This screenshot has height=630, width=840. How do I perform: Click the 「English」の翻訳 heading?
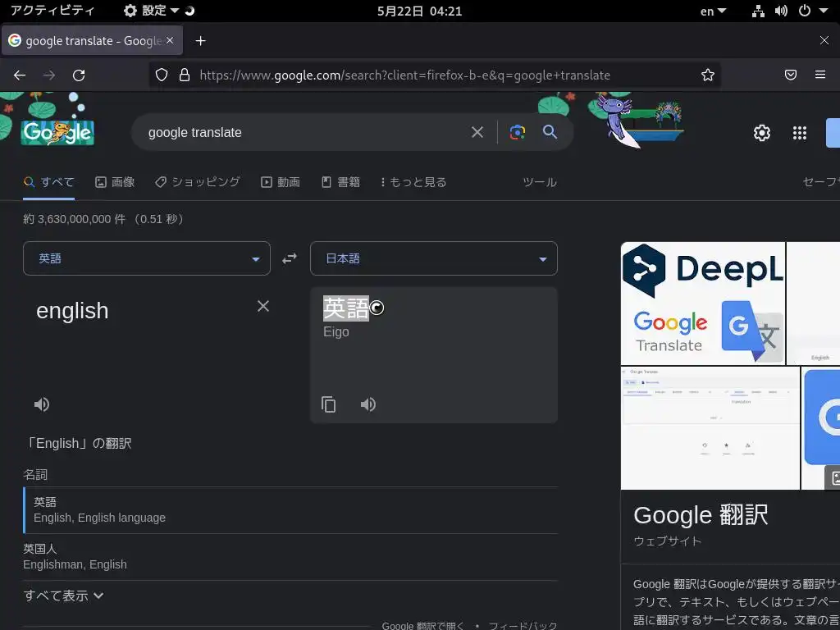pyautogui.click(x=78, y=444)
